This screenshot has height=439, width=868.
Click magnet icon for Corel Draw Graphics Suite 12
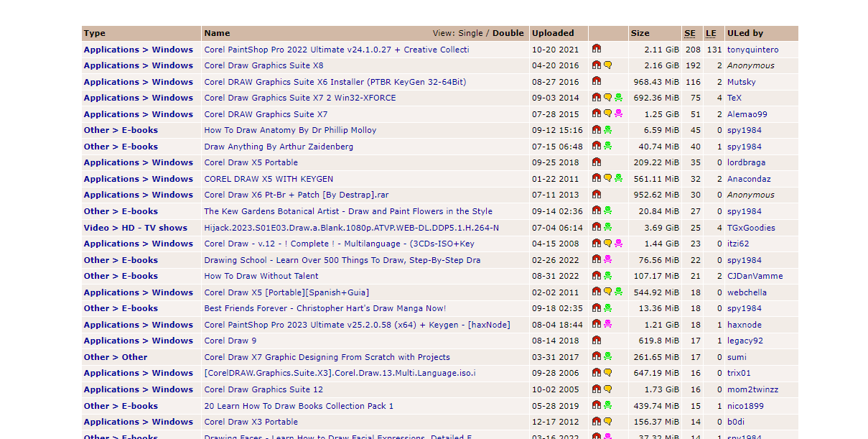pyautogui.click(x=596, y=389)
